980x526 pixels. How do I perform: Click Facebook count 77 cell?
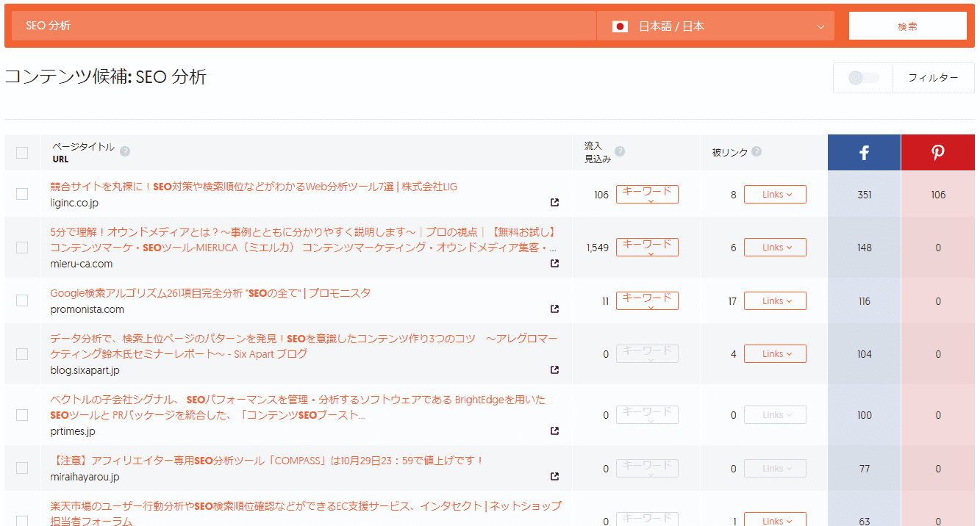click(864, 468)
